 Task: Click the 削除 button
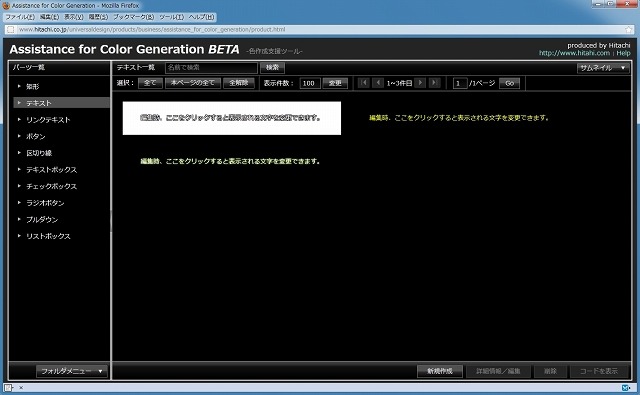click(x=550, y=371)
